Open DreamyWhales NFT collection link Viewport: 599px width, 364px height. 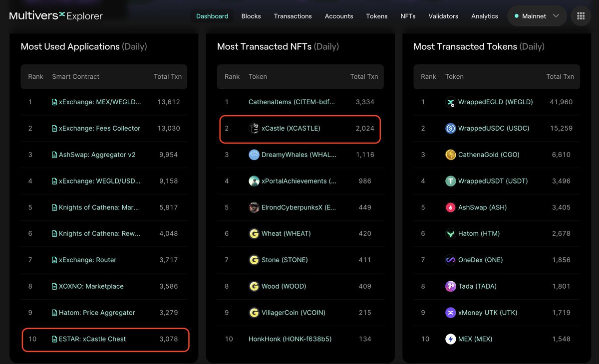[299, 155]
